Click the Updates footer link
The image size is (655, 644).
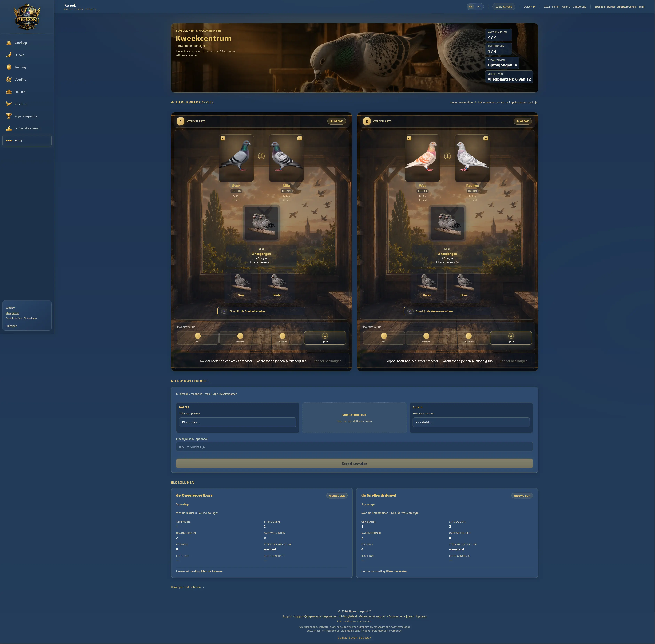(x=421, y=617)
